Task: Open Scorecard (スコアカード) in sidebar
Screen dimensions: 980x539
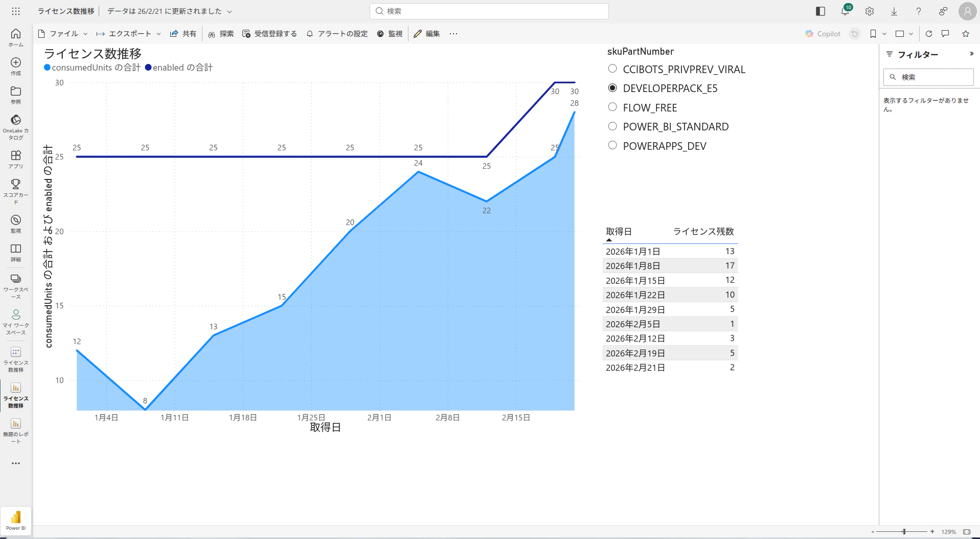Action: [16, 191]
